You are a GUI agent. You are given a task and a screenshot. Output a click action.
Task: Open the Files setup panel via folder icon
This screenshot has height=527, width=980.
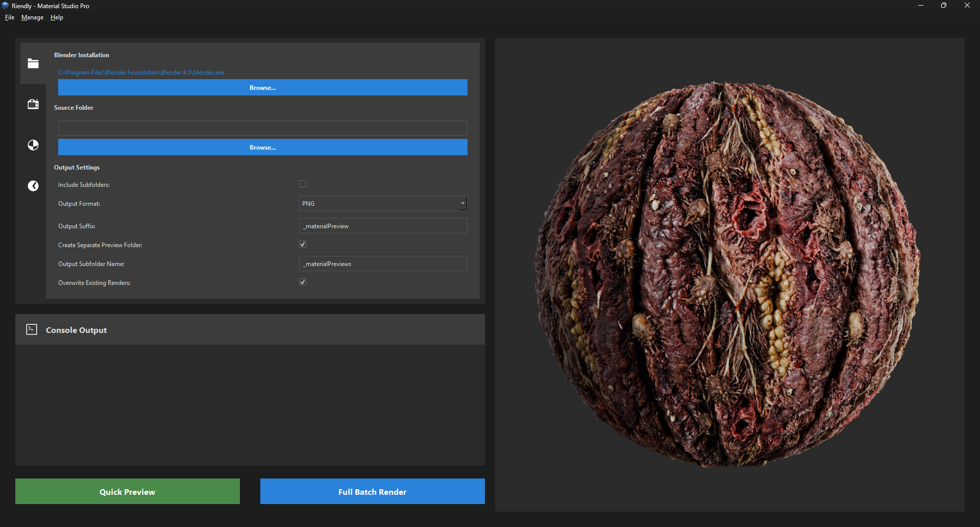coord(33,63)
